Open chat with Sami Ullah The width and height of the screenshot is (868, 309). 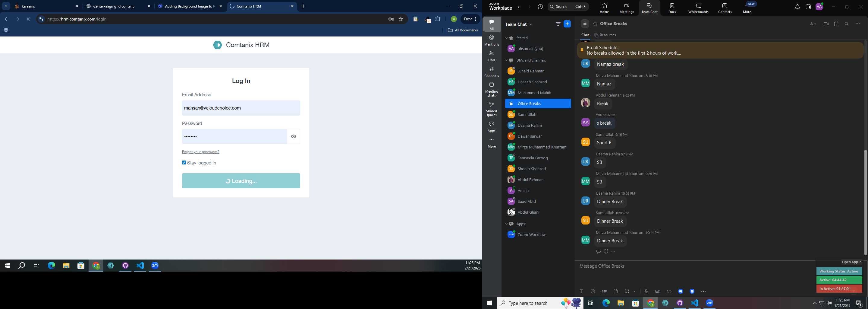point(538,115)
